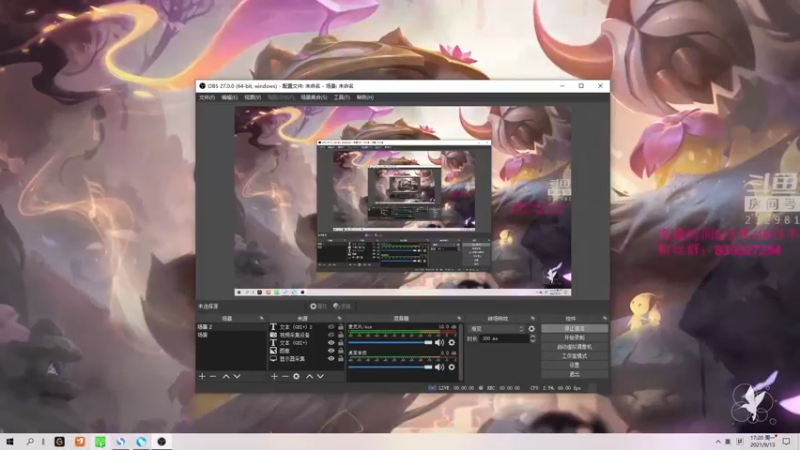
Task: Click the stop streaming button
Action: pyautogui.click(x=574, y=329)
